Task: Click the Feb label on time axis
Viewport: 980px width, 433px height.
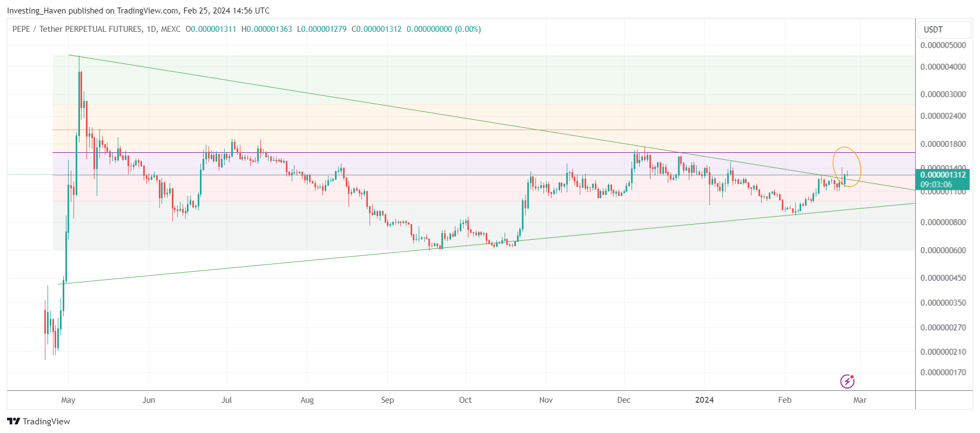Action: click(x=784, y=400)
